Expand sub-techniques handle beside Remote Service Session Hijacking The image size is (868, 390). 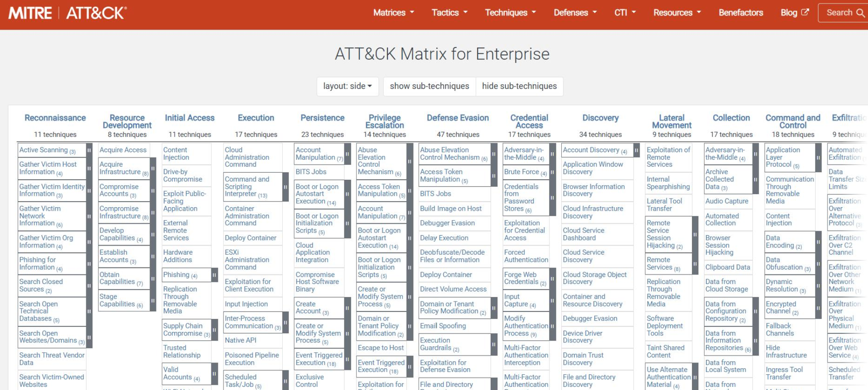point(695,234)
